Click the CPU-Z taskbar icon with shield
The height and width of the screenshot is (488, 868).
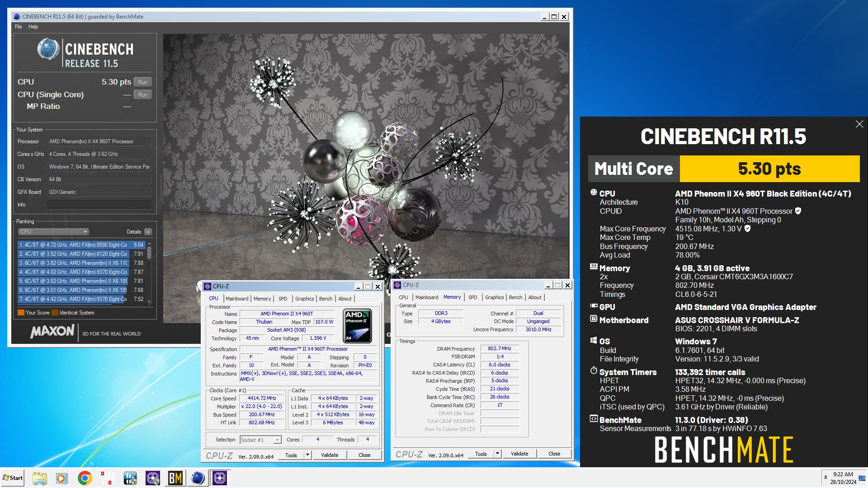153,478
